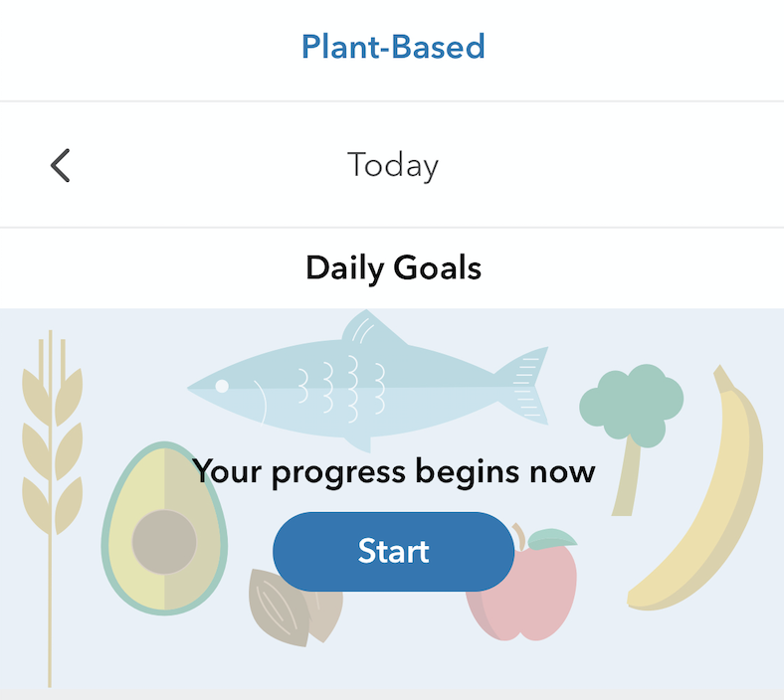Click the Daily Goals heading
This screenshot has height=700, width=784.
click(x=393, y=267)
